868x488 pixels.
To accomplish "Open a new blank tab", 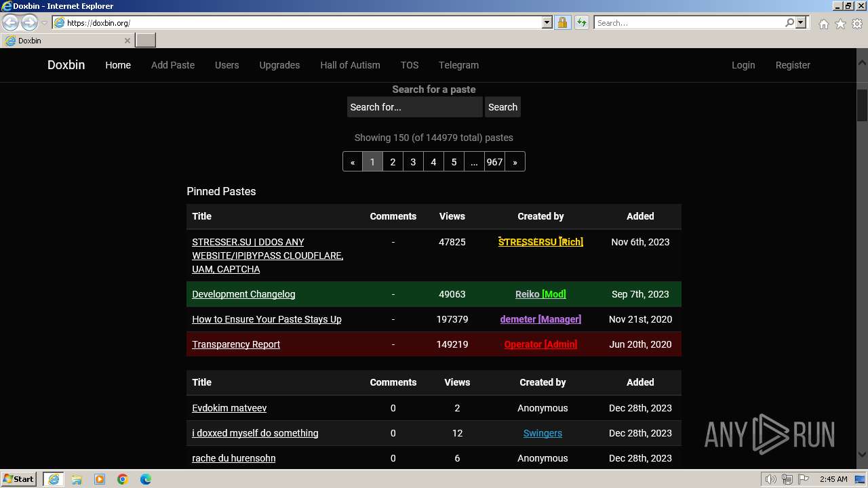I will [146, 41].
